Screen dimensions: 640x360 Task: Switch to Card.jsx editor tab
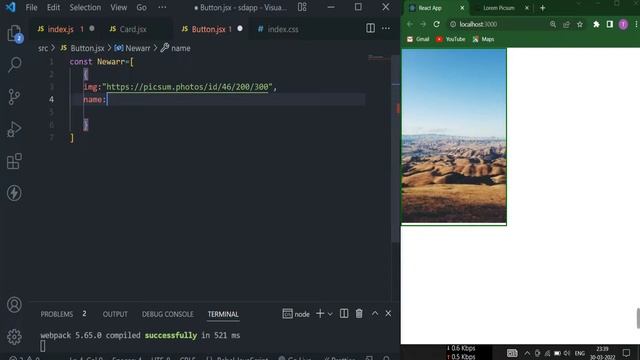pyautogui.click(x=133, y=29)
